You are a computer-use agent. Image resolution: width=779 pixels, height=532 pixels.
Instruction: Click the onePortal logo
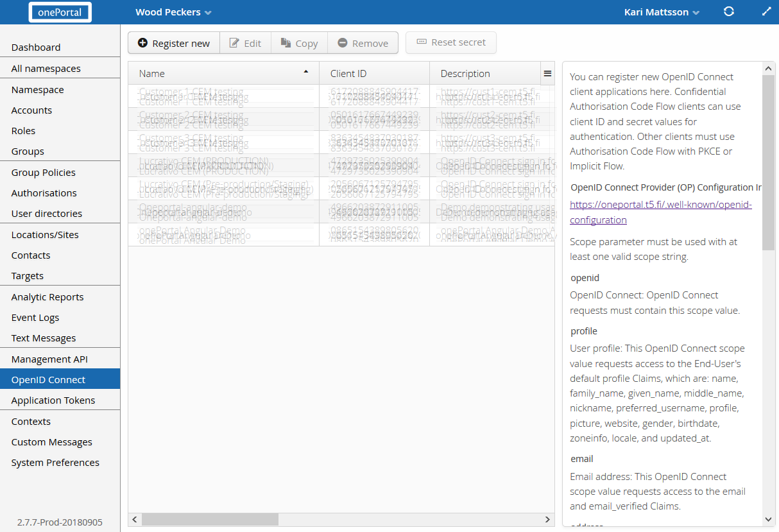(60, 12)
